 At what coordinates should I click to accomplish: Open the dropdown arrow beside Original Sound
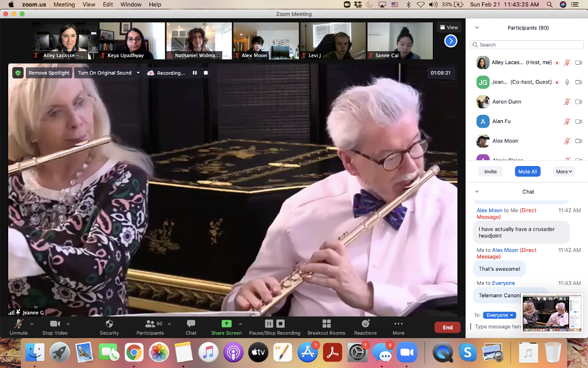[138, 73]
